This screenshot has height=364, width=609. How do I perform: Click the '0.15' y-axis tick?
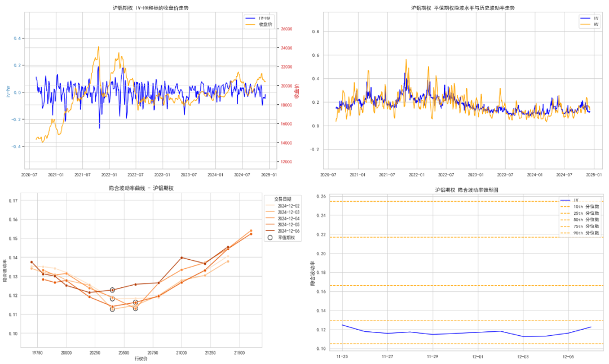point(13,239)
